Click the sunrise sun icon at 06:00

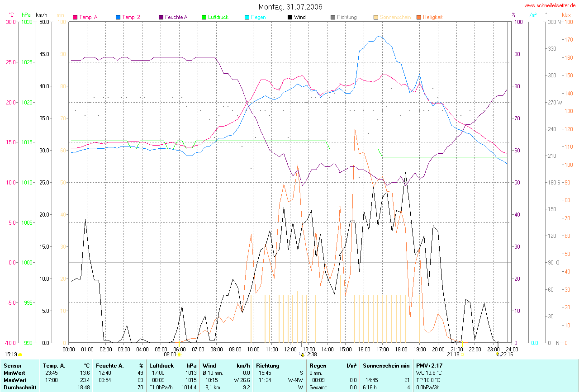(x=180, y=355)
